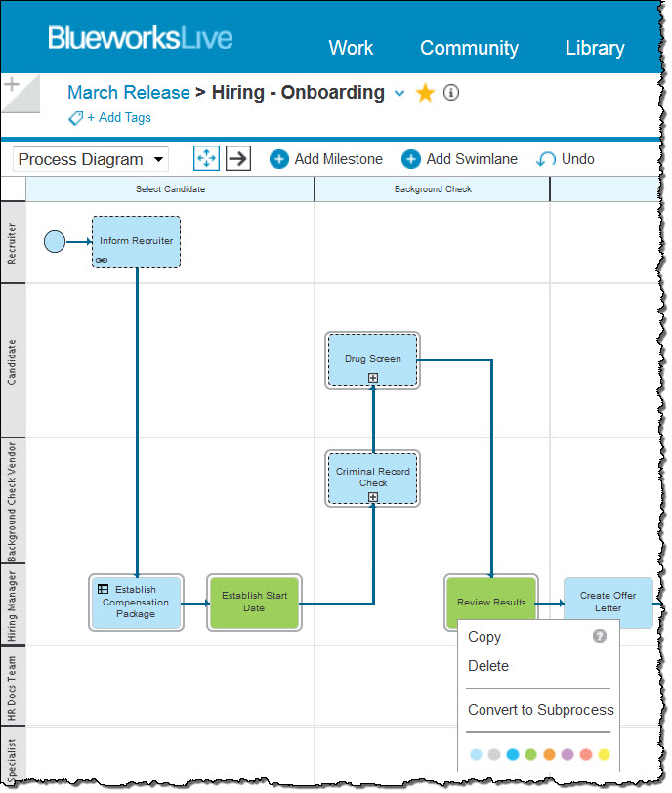This screenshot has width=672, height=793.
Task: Click the + Add Tags link
Action: pos(119,118)
